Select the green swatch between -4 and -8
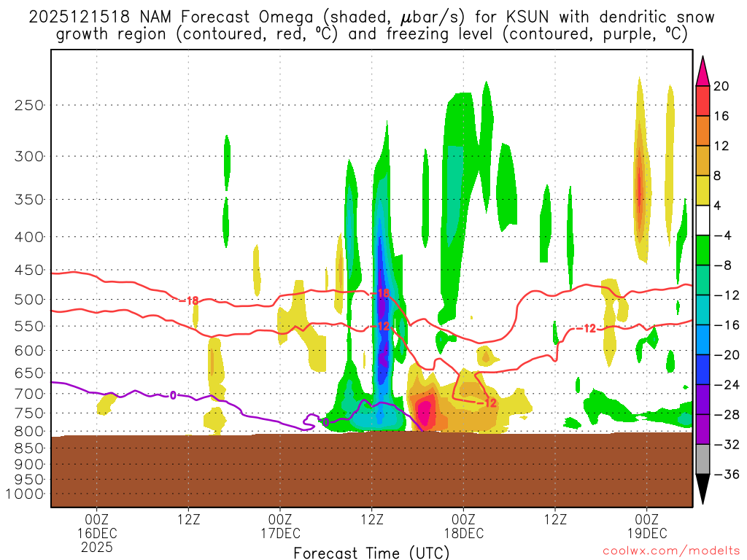747x560 pixels. pos(703,251)
